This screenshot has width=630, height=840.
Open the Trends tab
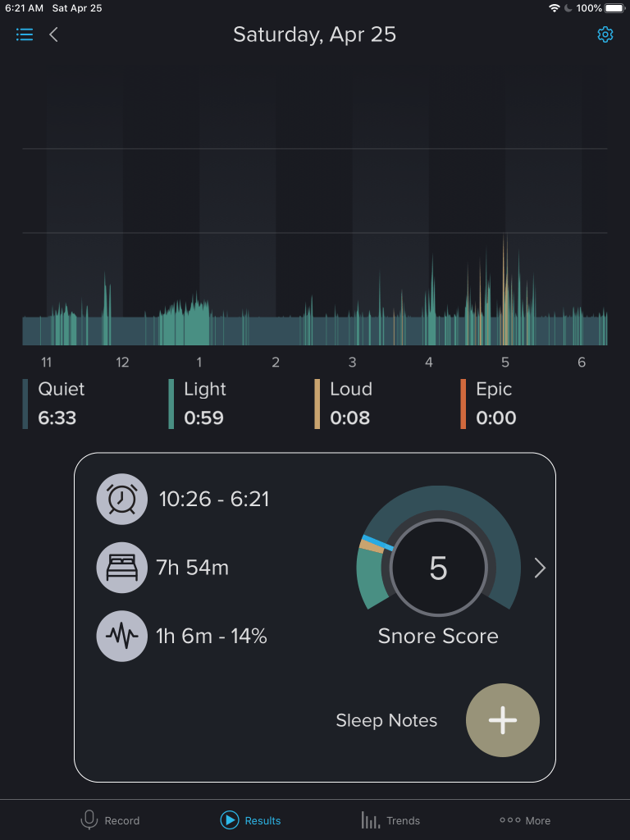coord(390,819)
